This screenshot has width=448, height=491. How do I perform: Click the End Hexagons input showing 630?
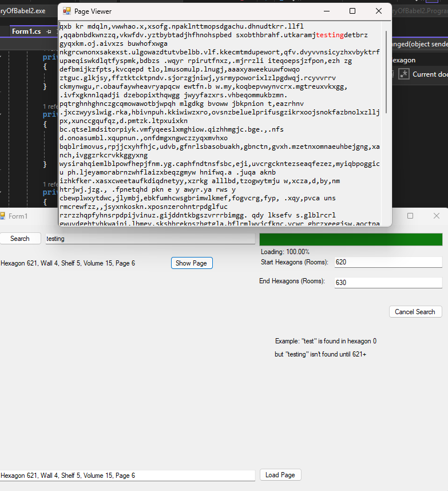point(388,283)
